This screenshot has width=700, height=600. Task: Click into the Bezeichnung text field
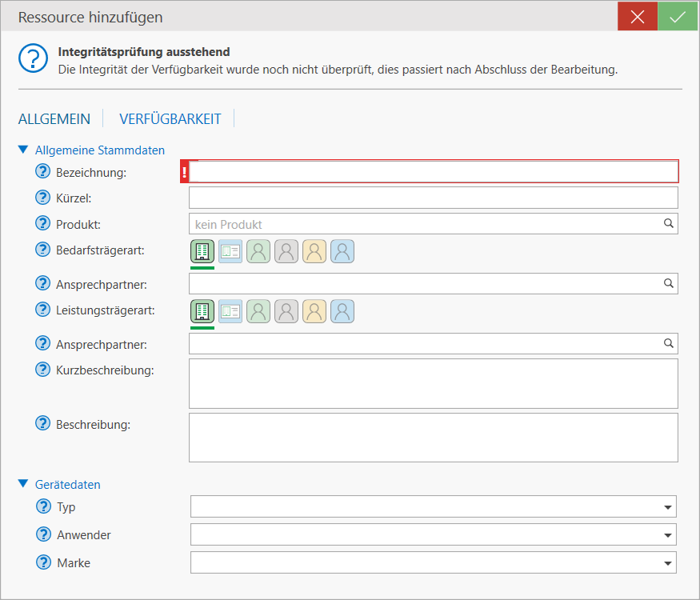tap(433, 172)
